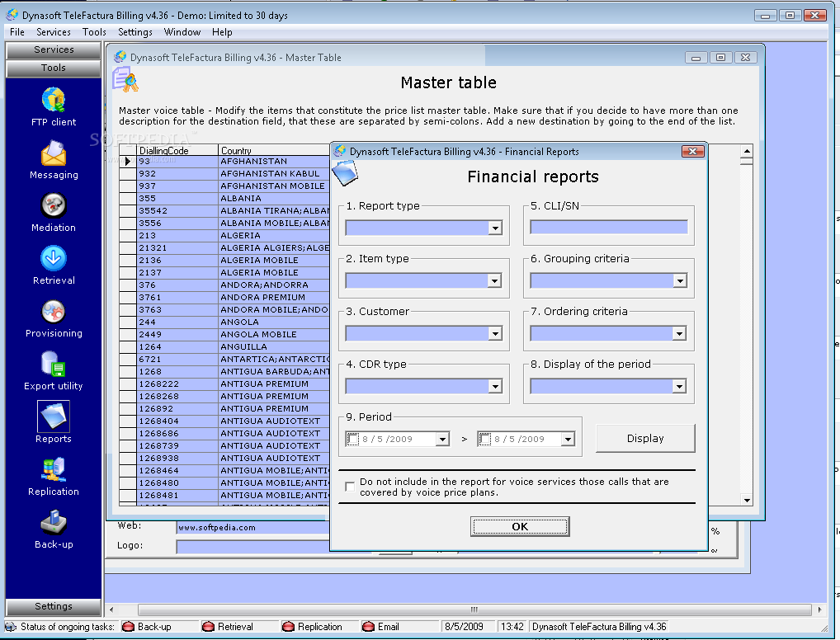Close the Financial Reports dialog

click(x=692, y=152)
